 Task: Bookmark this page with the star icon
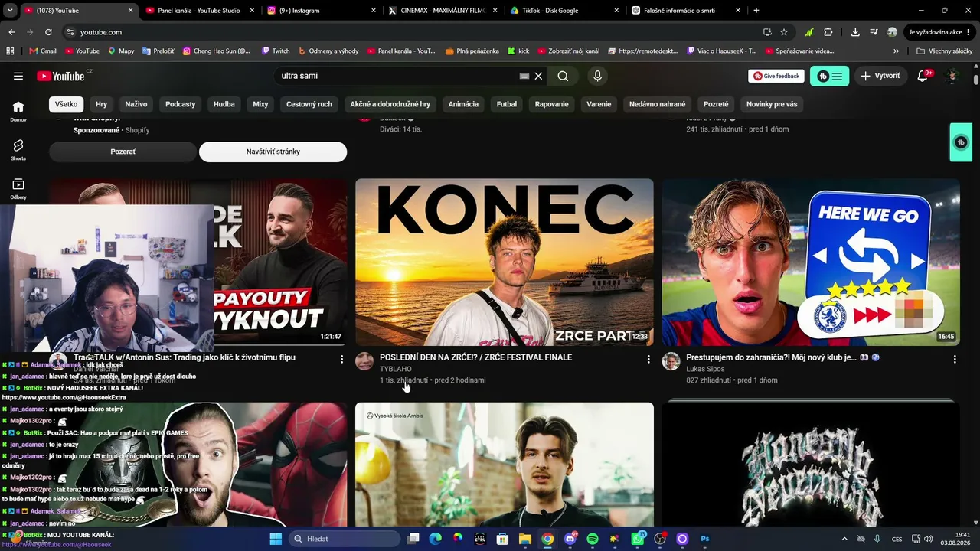coord(784,32)
